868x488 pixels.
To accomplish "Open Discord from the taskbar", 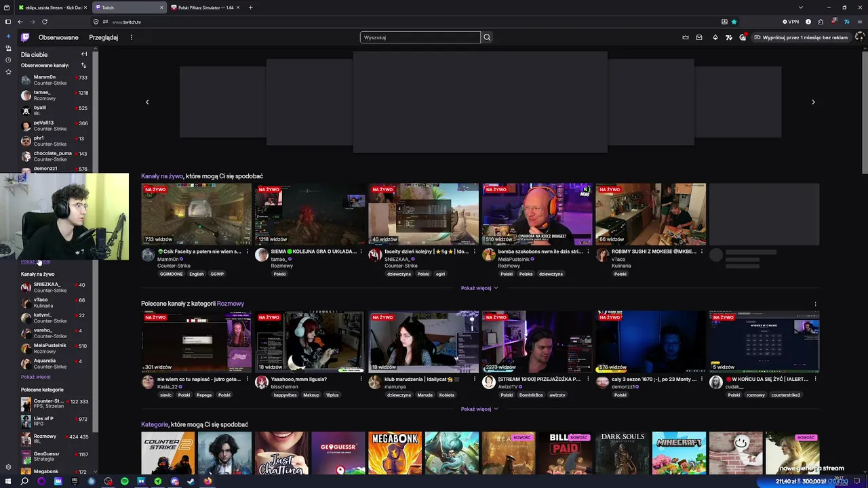I will [x=174, y=481].
